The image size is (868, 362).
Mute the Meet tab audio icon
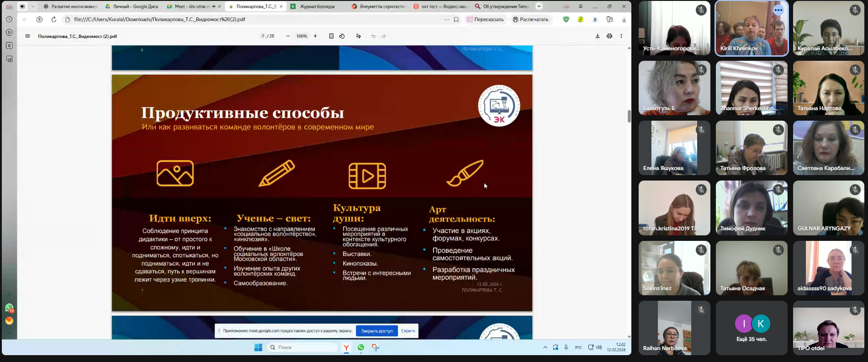pyautogui.click(x=214, y=6)
